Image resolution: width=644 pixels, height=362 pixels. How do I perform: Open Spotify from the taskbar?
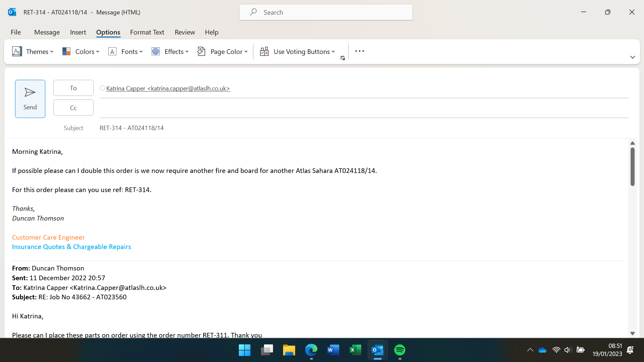click(399, 350)
